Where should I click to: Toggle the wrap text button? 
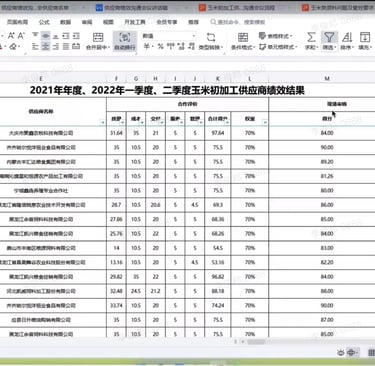click(125, 41)
